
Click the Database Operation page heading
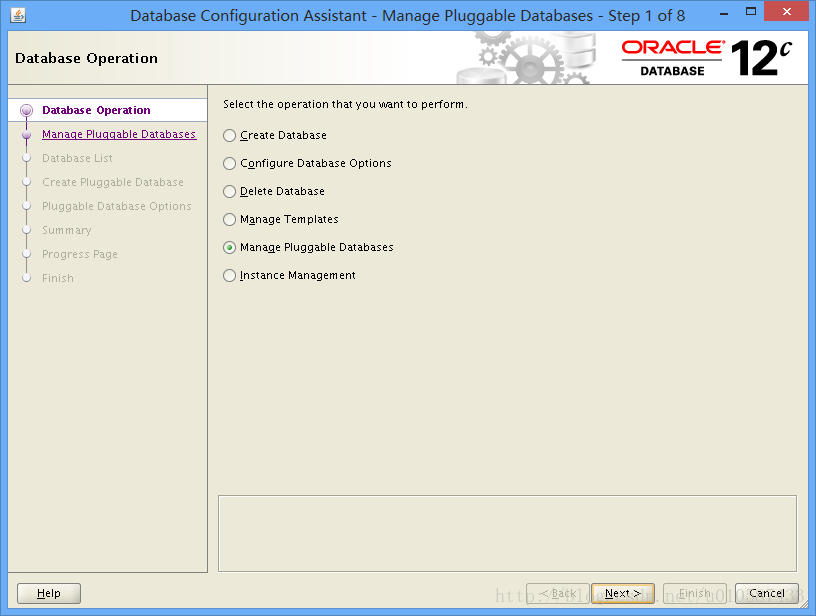[86, 58]
